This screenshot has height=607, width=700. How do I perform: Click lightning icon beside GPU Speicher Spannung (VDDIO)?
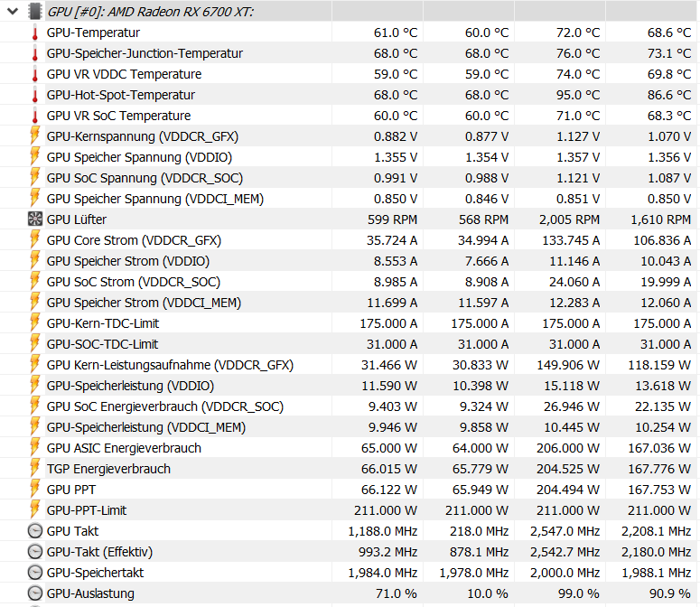(x=35, y=156)
